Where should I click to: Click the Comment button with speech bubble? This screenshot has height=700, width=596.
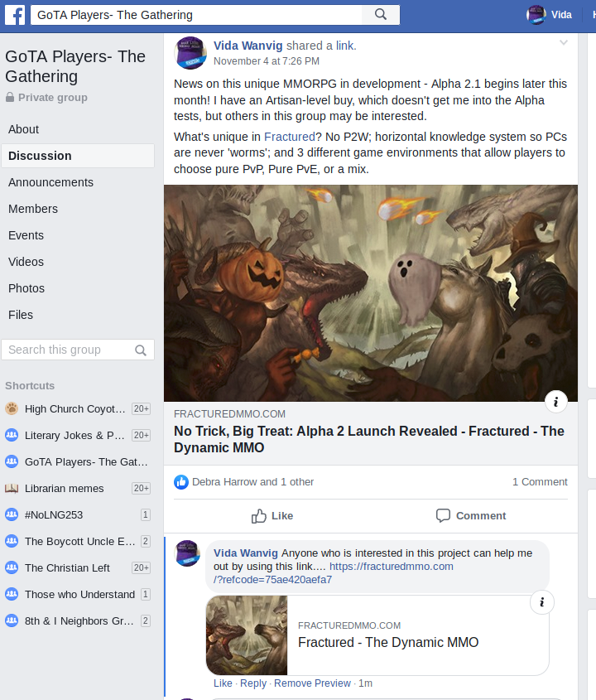[471, 515]
